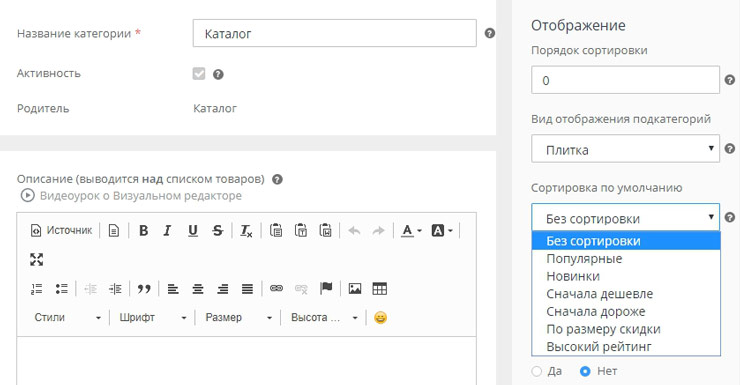Click the anchor flag icon
Screen dimensions: 740x385
(326, 288)
